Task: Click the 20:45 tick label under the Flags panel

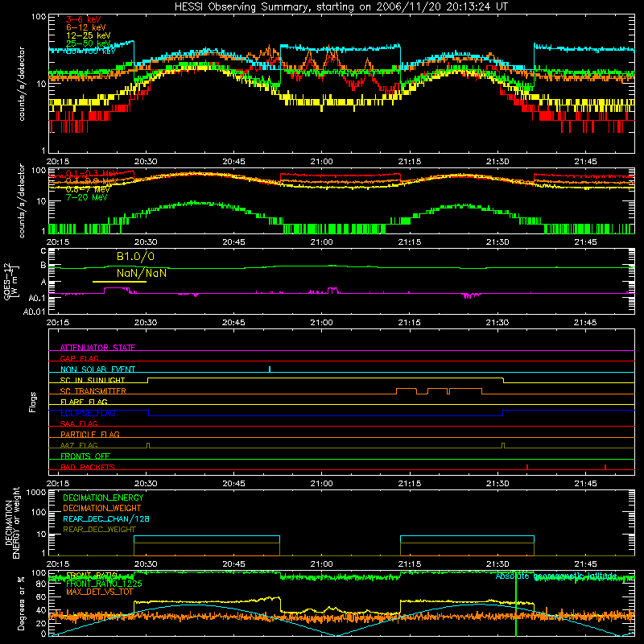Action: [233, 484]
